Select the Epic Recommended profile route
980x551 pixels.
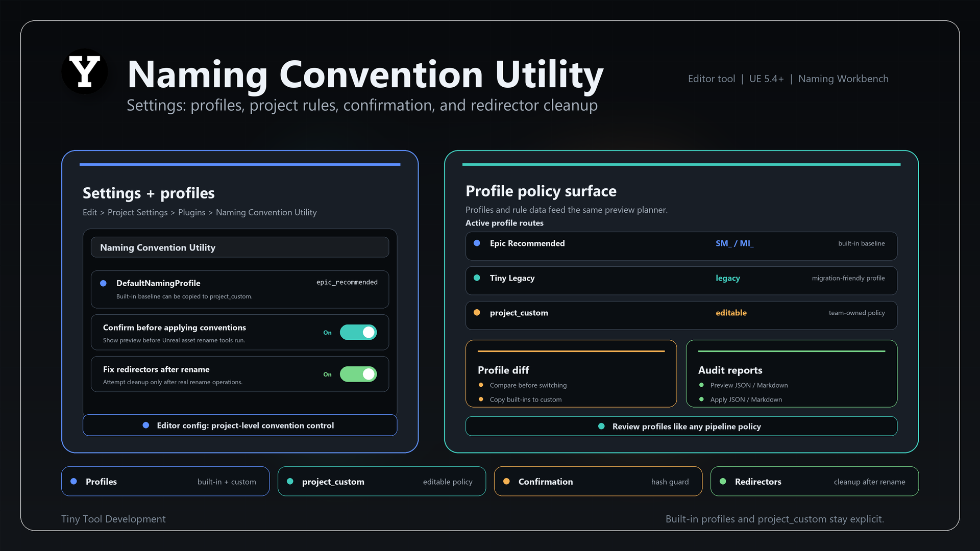(681, 246)
